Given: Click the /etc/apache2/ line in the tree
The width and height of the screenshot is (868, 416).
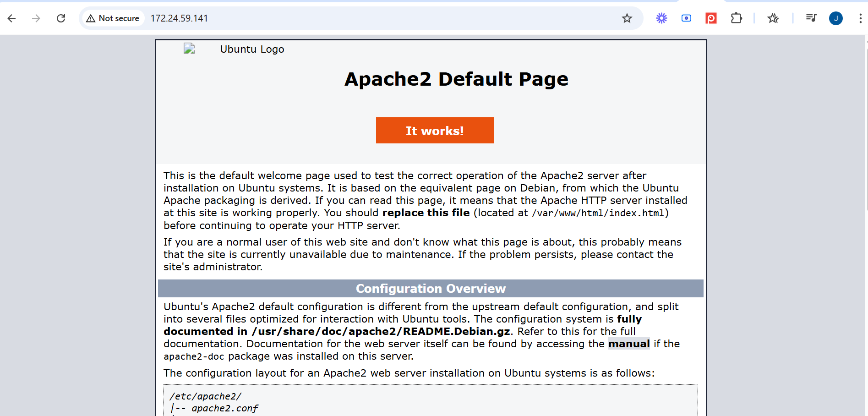Looking at the screenshot, I should point(205,396).
